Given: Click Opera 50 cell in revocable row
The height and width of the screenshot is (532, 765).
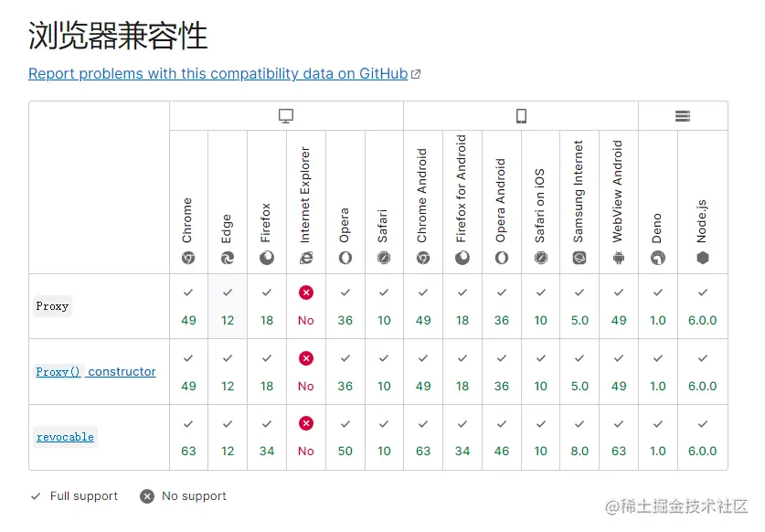Looking at the screenshot, I should point(345,437).
